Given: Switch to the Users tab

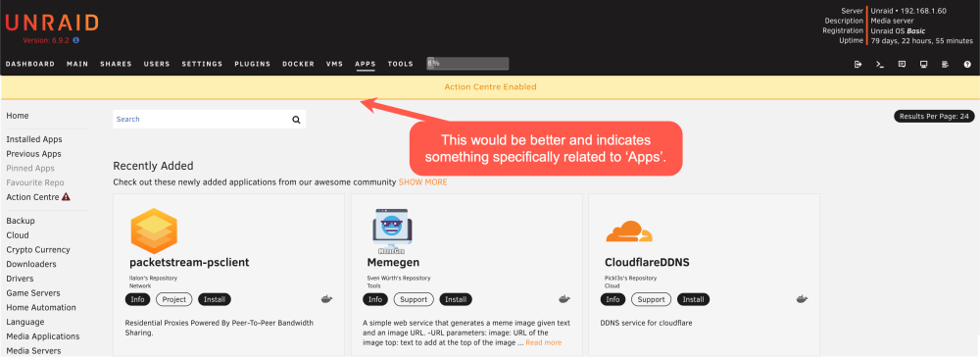Looking at the screenshot, I should [x=157, y=64].
